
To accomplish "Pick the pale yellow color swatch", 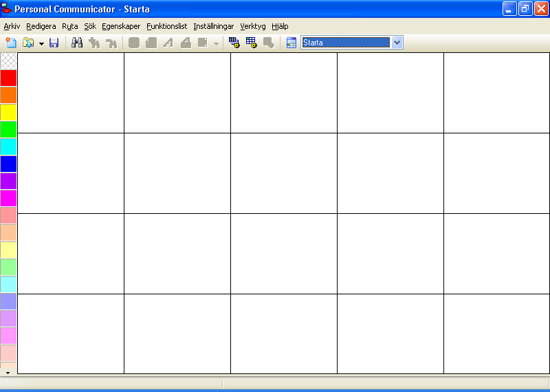I will coord(8,250).
